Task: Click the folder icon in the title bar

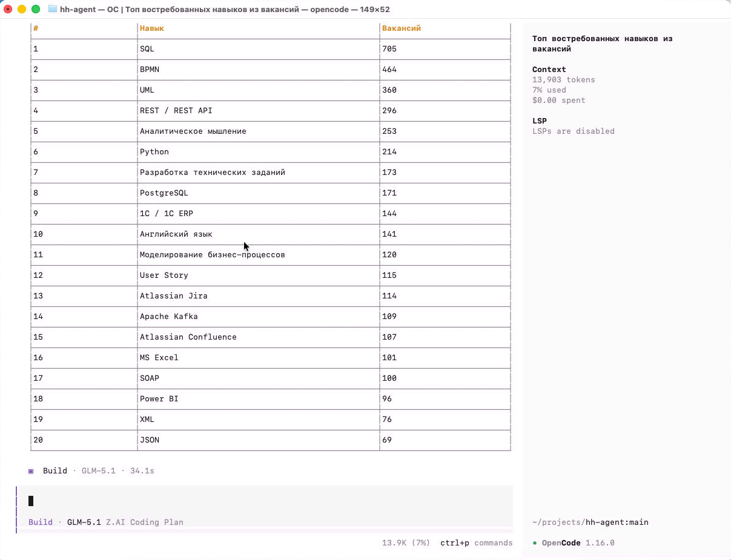Action: pos(52,9)
